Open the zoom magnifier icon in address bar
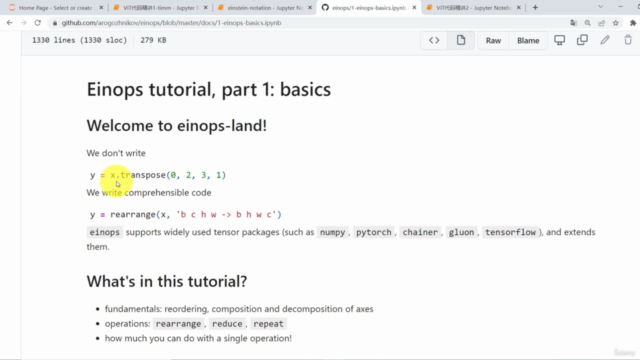The height and width of the screenshot is (360, 640). pos(587,23)
